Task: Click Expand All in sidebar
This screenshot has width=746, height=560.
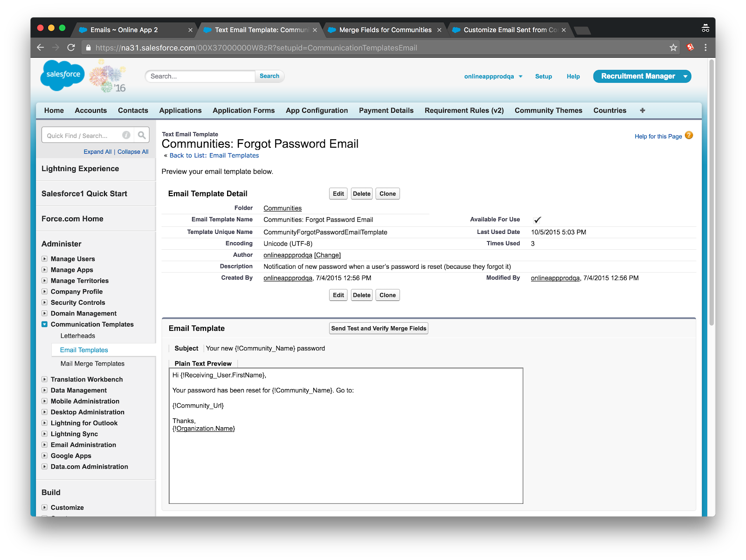Action: tap(97, 152)
